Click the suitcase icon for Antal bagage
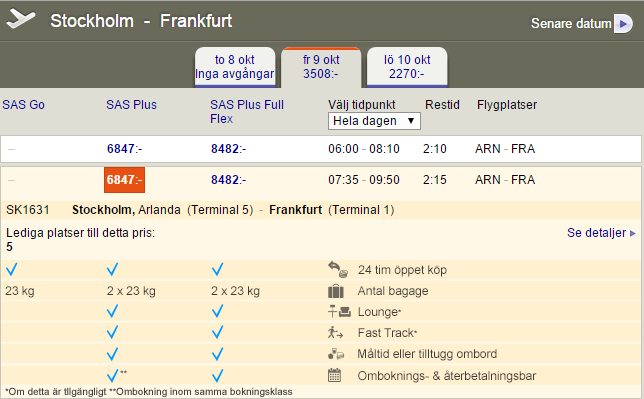Screen dimensions: 644x399 pos(336,291)
